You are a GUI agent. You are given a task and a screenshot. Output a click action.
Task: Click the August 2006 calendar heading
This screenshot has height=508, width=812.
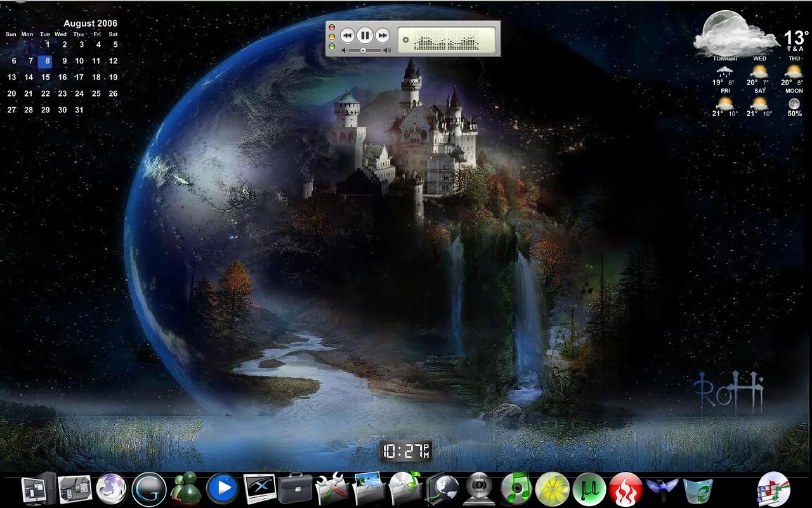pos(90,23)
